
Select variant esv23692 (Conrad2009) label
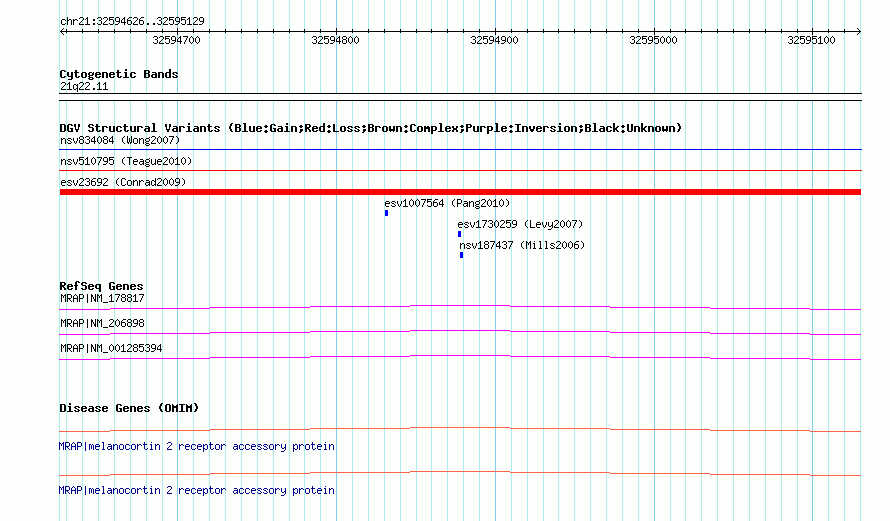[x=123, y=182]
